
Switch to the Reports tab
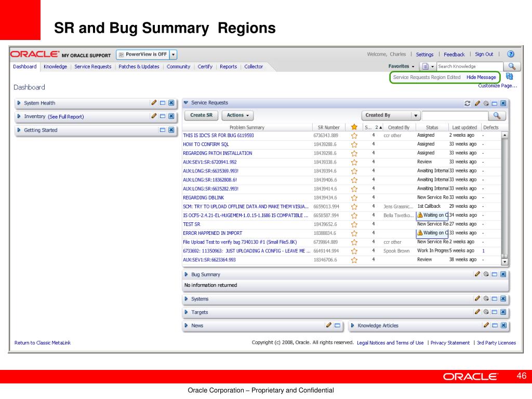point(229,66)
